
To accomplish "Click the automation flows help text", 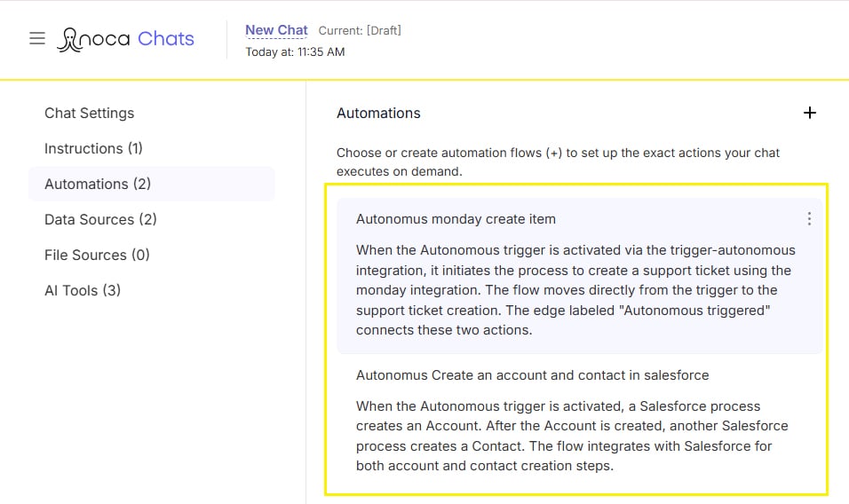I will tap(558, 161).
